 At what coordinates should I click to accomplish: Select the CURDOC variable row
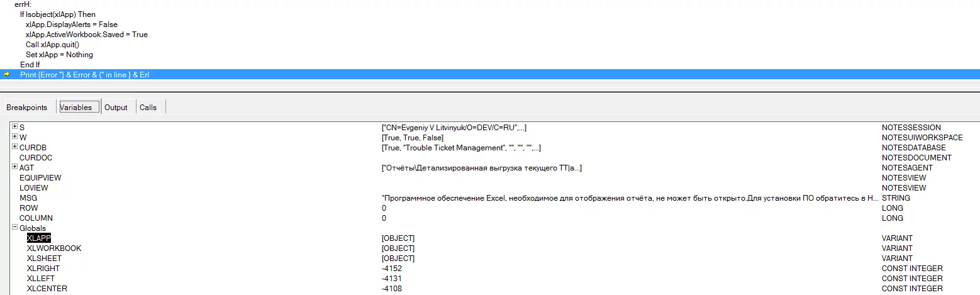pos(36,158)
